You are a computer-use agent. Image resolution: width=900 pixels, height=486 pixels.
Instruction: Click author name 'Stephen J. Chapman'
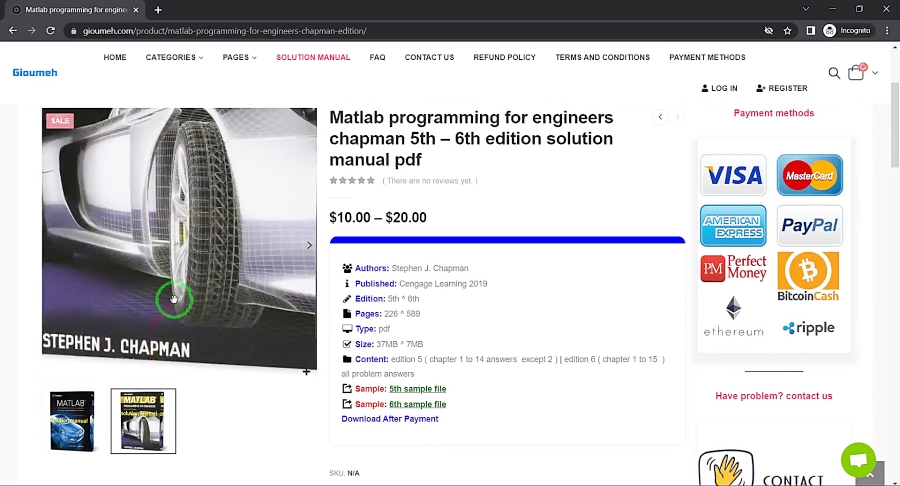pos(430,268)
